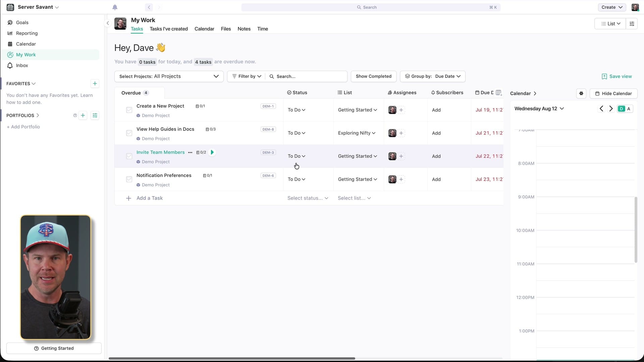
Task: Add assignee to View Help Guides in Docs
Action: pyautogui.click(x=401, y=133)
